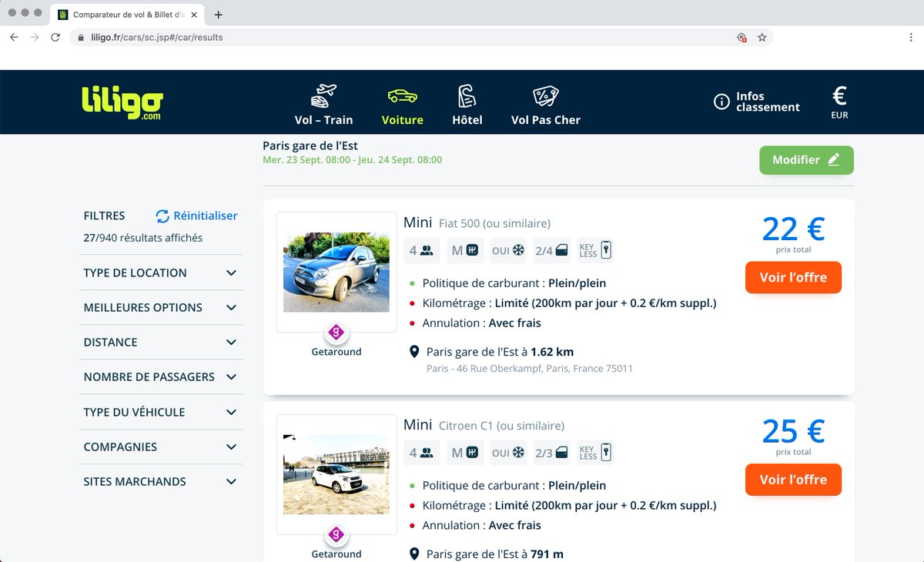Reload the page in browser toolbar
This screenshot has height=562, width=924.
[55, 37]
